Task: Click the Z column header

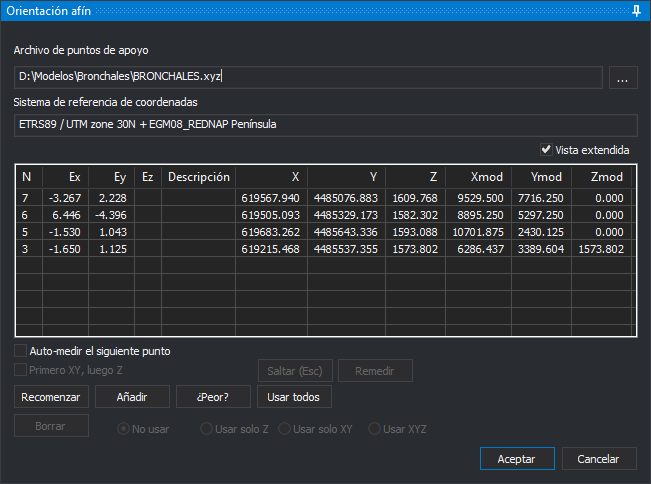Action: point(415,177)
